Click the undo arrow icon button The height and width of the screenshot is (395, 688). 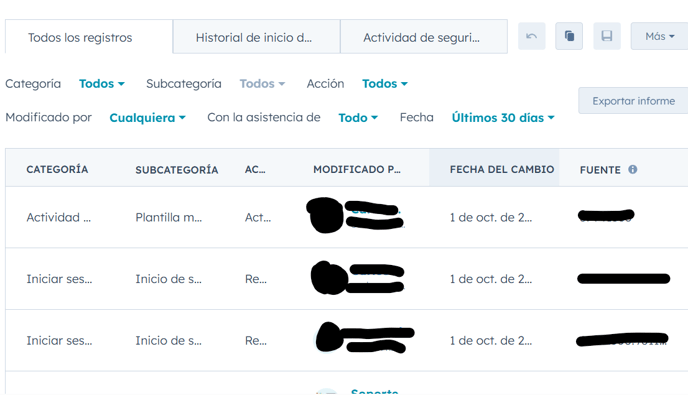click(531, 36)
